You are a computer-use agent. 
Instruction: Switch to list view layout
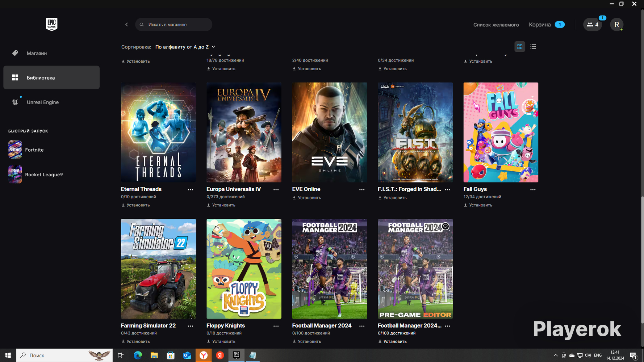533,47
